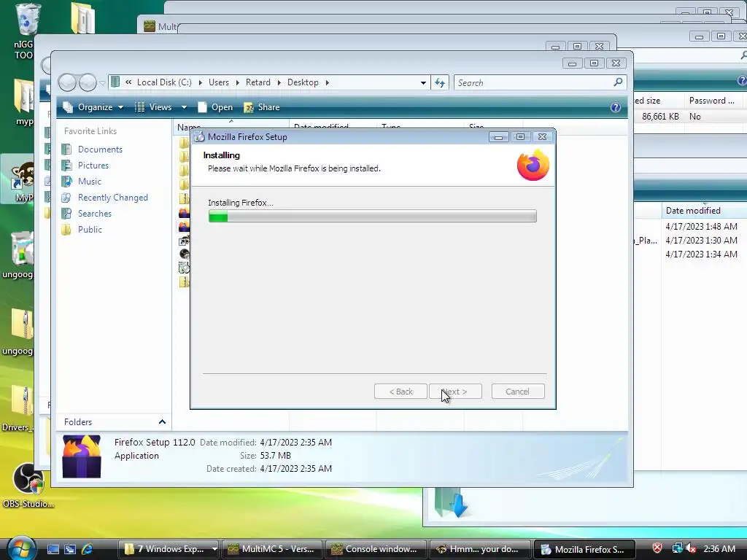This screenshot has height=560, width=747.
Task: Open Searches in Favorite Links
Action: (x=95, y=214)
